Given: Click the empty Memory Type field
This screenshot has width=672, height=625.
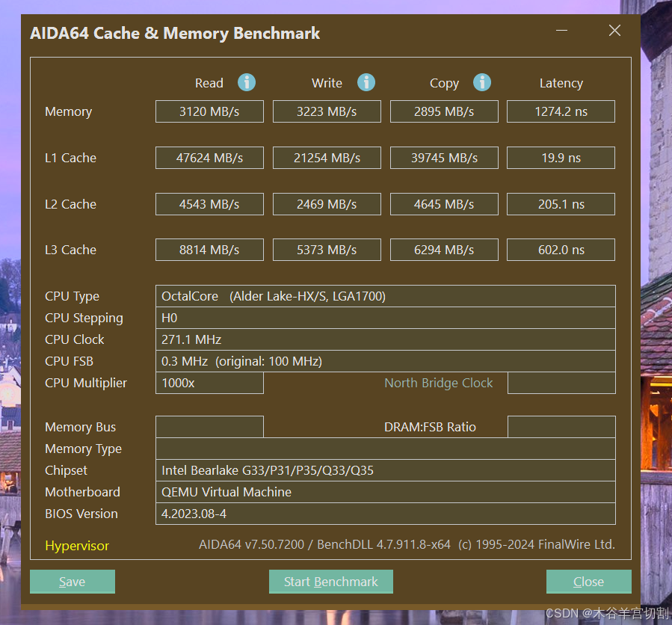Looking at the screenshot, I should pyautogui.click(x=386, y=449).
